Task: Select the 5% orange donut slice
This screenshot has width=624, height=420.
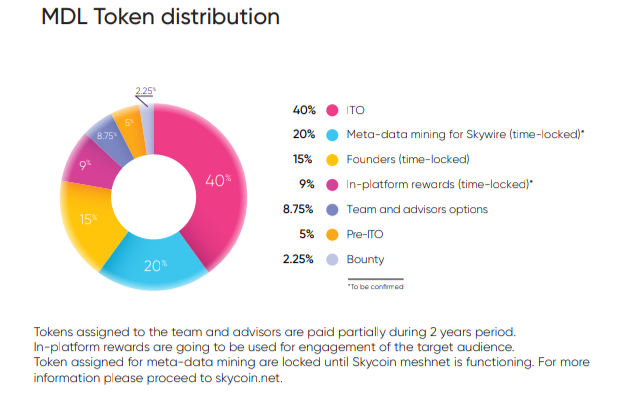Action: (x=129, y=122)
